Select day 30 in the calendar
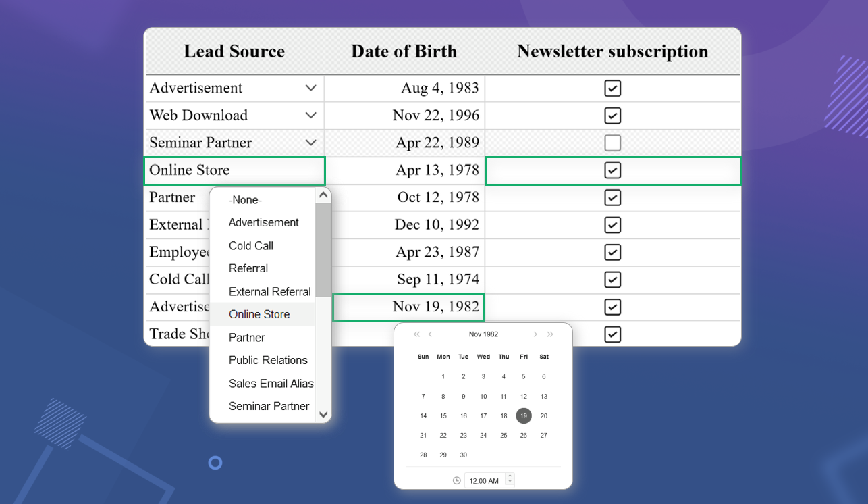The image size is (868, 504). tap(464, 455)
